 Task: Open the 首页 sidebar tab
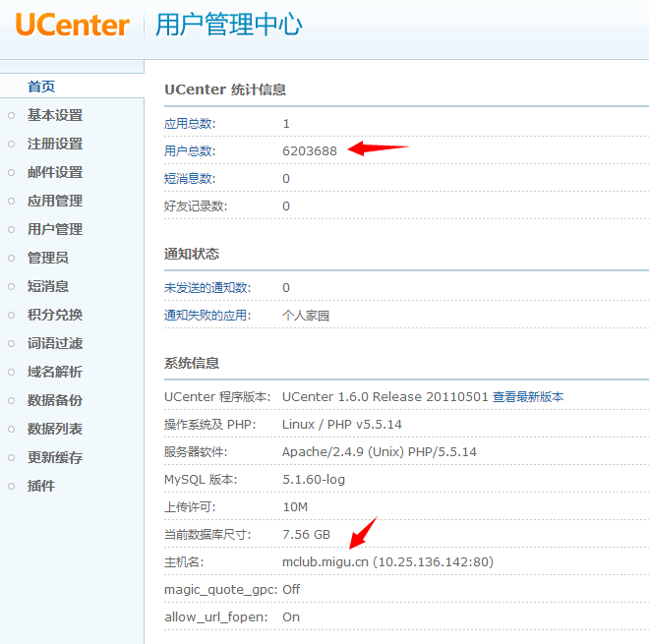pyautogui.click(x=41, y=87)
